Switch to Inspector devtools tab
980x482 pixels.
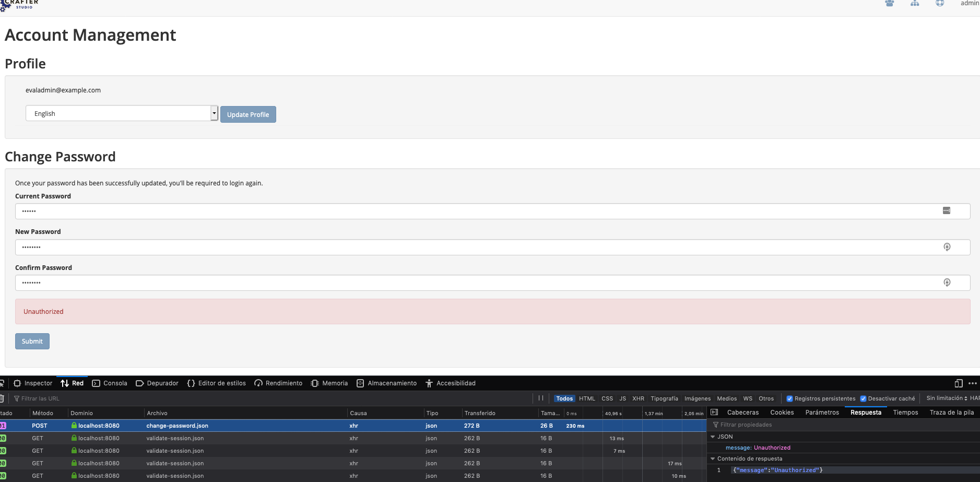pyautogui.click(x=33, y=383)
